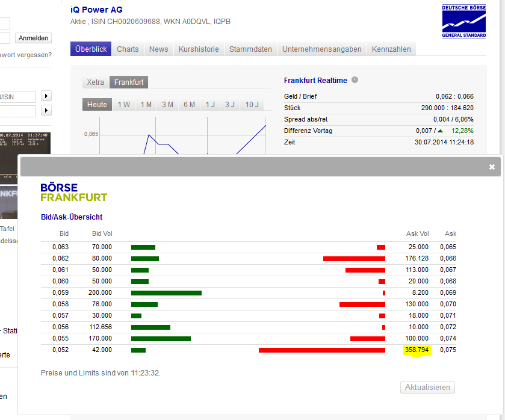Close the Bid/Ask overview popup
Image resolution: width=505 pixels, height=420 pixels.
pyautogui.click(x=492, y=167)
